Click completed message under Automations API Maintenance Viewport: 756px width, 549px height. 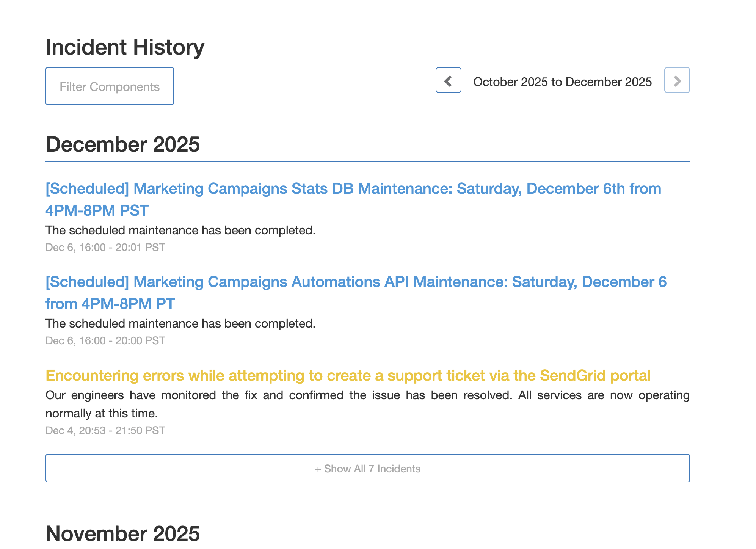[180, 324]
